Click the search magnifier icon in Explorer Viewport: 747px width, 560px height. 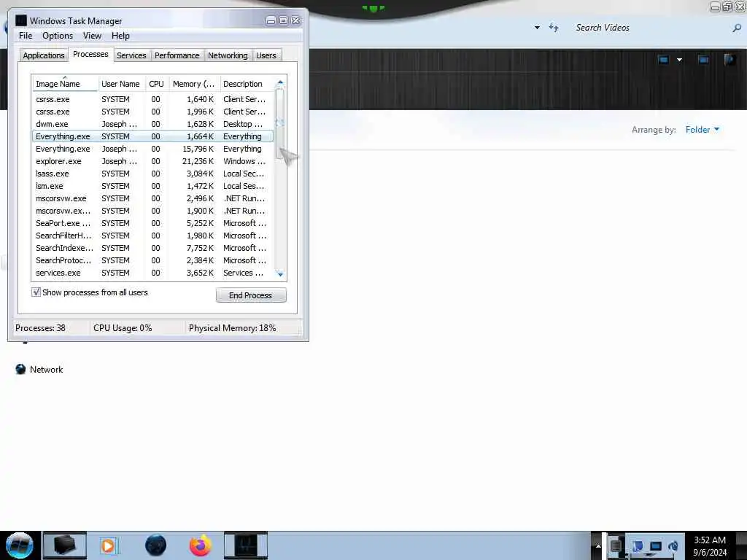tap(737, 28)
